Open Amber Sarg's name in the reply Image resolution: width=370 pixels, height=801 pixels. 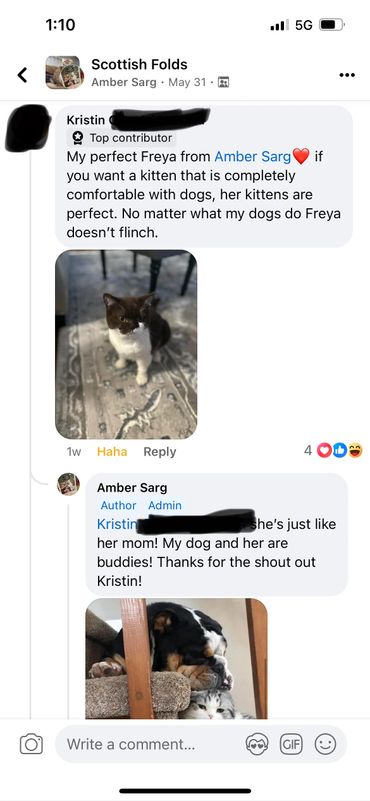[x=132, y=487]
